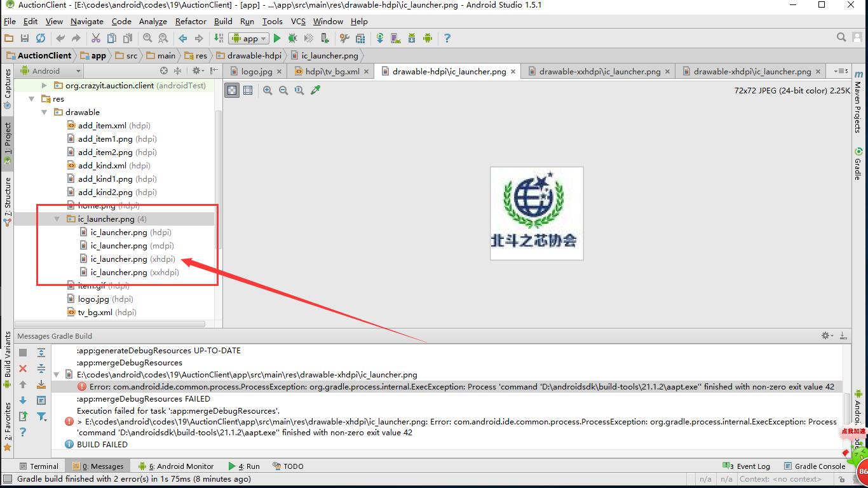868x488 pixels.
Task: Zoom out of the image preview
Action: [x=283, y=90]
